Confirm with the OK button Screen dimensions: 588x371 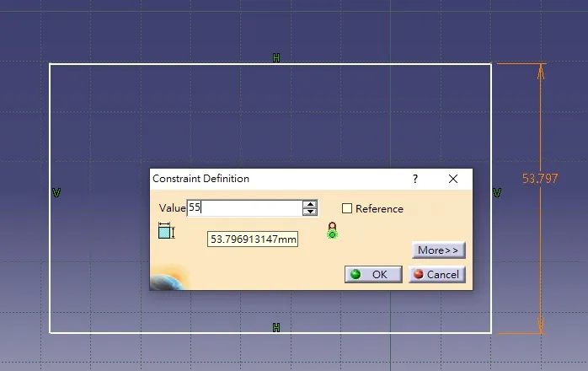[x=373, y=275]
